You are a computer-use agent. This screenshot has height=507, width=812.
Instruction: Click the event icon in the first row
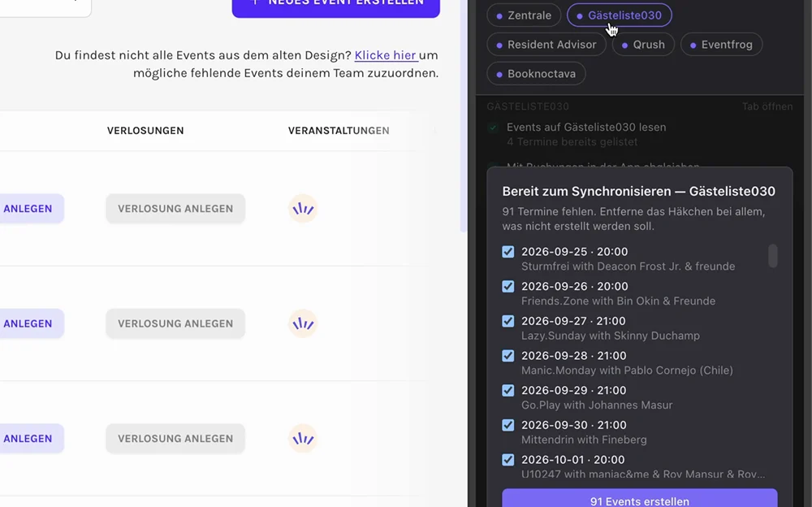tap(303, 208)
